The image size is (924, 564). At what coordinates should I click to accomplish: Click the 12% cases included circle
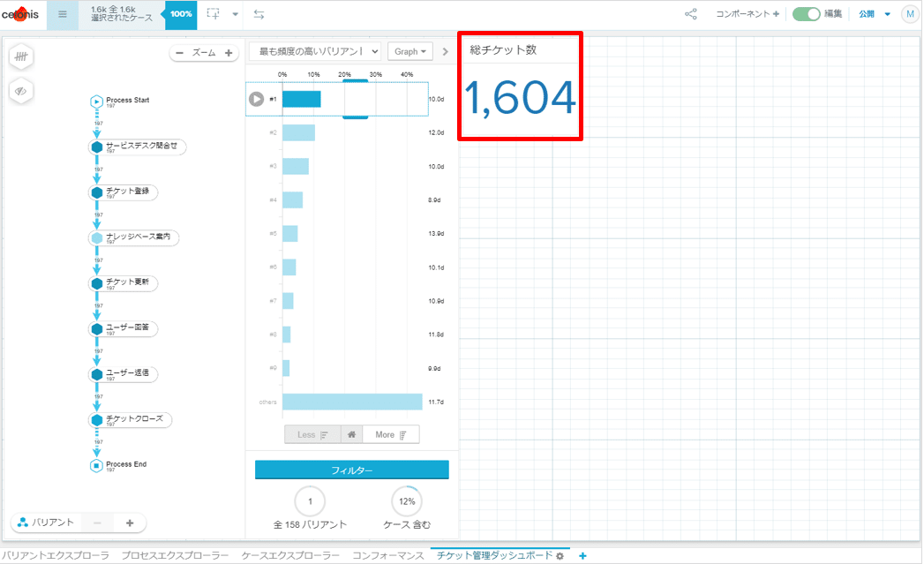click(x=407, y=501)
